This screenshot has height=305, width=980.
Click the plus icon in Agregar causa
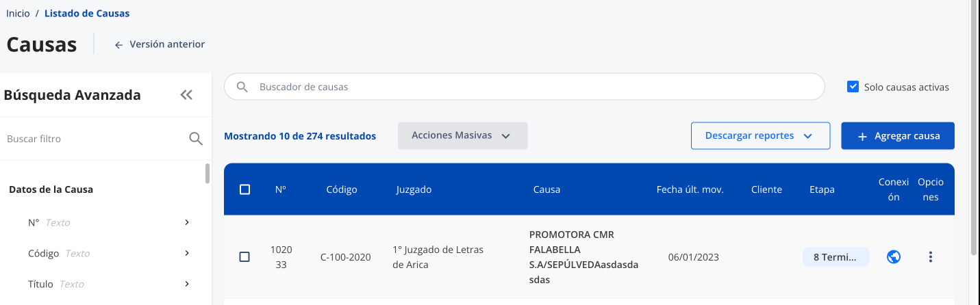(x=862, y=136)
